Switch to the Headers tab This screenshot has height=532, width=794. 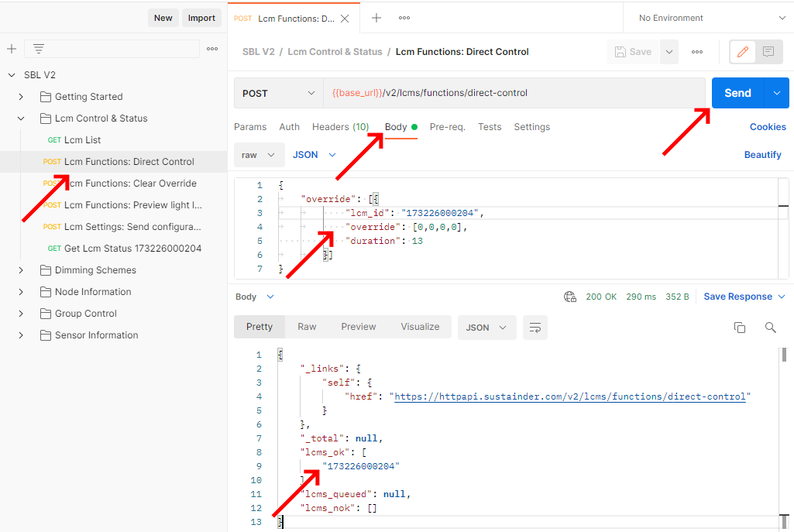pos(340,127)
